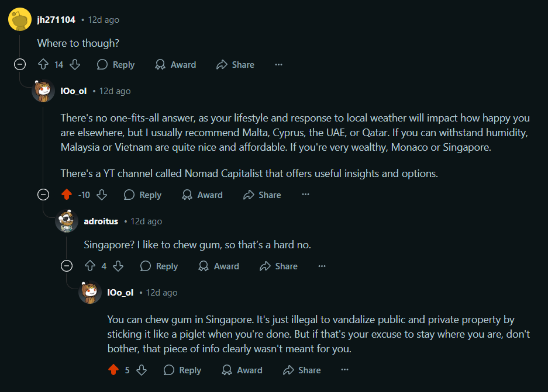Image resolution: width=548 pixels, height=392 pixels.
Task: Downvote jh271104's "Where to though?" comment
Action: click(x=75, y=65)
